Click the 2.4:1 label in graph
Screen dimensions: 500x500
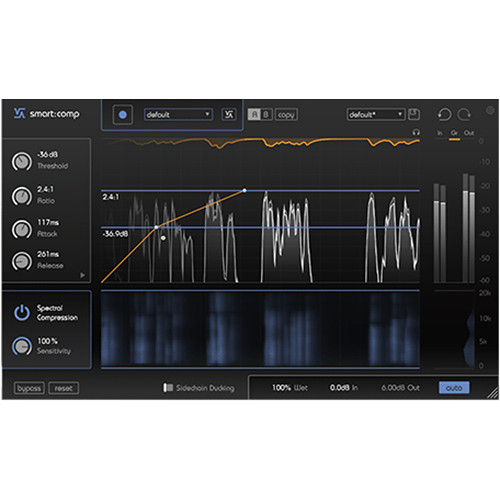(x=111, y=197)
